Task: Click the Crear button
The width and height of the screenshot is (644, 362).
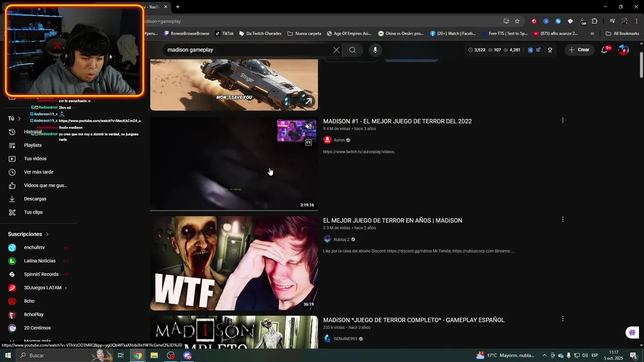Action: coord(579,50)
